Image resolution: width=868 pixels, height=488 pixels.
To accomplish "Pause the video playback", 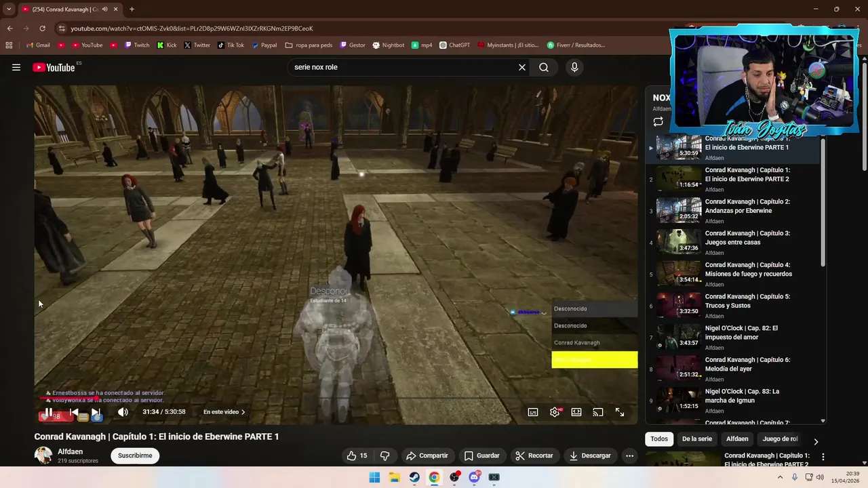I will point(49,412).
